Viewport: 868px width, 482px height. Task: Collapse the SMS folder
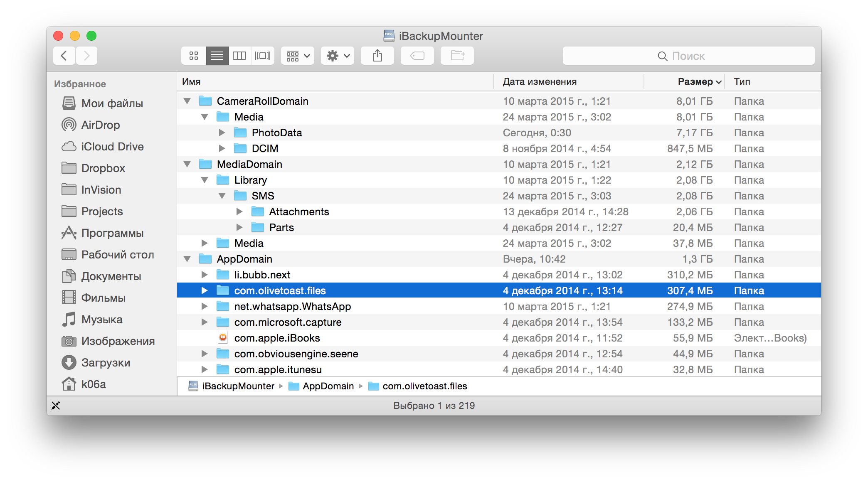(222, 196)
